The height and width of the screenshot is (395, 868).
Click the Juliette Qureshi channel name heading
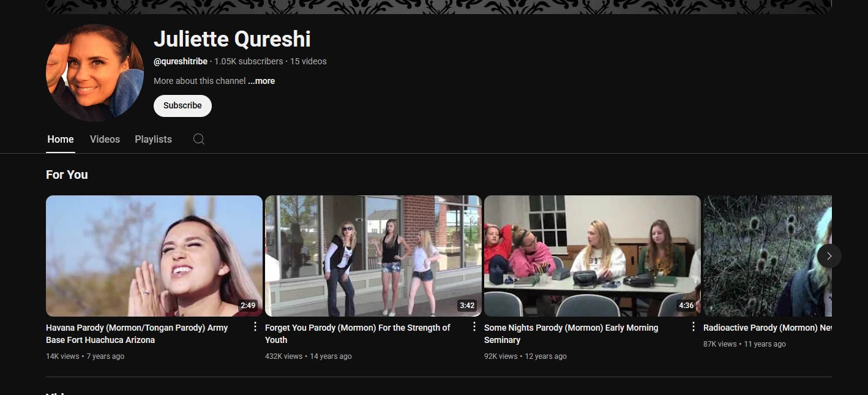coord(232,39)
